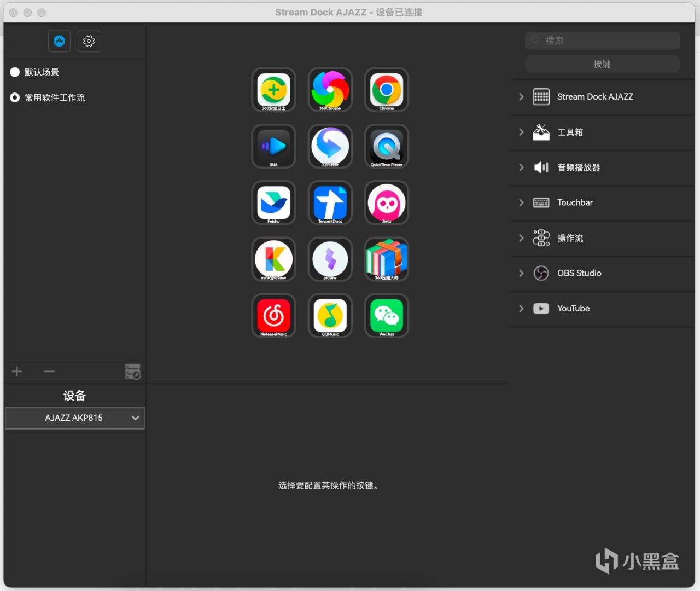Click the 操作流 workflow icon
Screen dimensions: 700x591
click(x=541, y=238)
